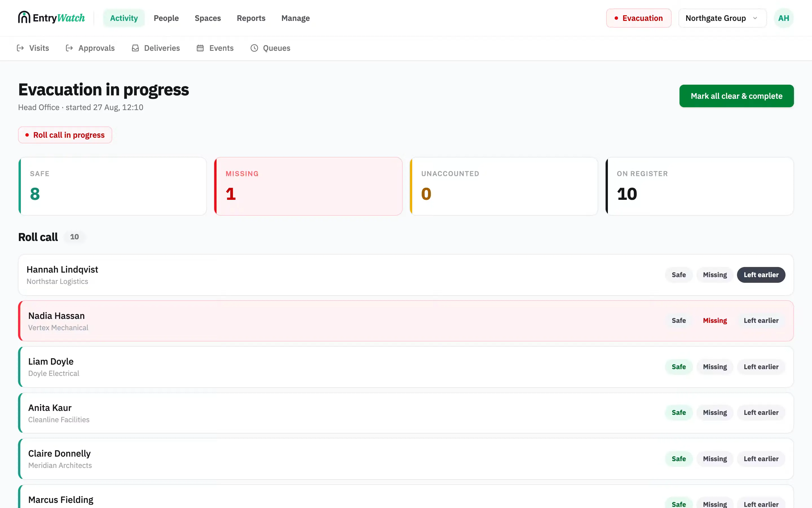Open the Activity main tab

124,18
